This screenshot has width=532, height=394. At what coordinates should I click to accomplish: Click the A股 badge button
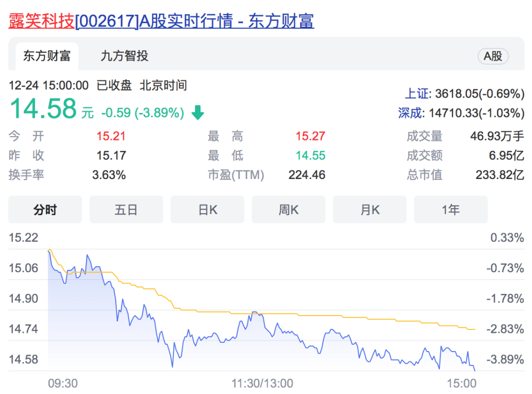pyautogui.click(x=493, y=56)
